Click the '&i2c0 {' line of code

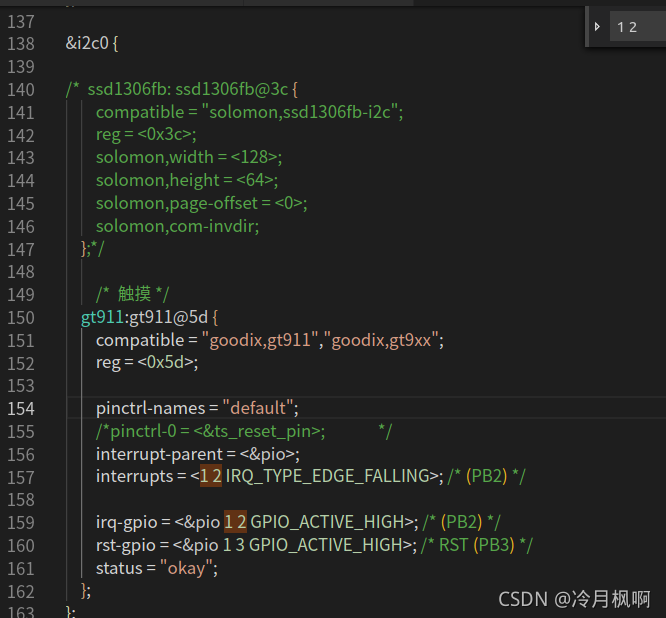(x=92, y=43)
